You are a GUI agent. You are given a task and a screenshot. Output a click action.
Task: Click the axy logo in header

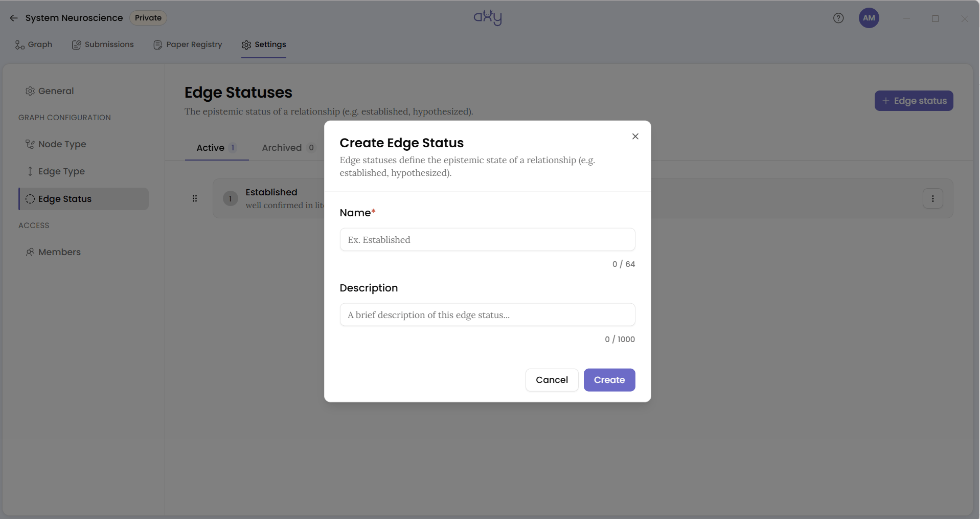[x=488, y=17]
